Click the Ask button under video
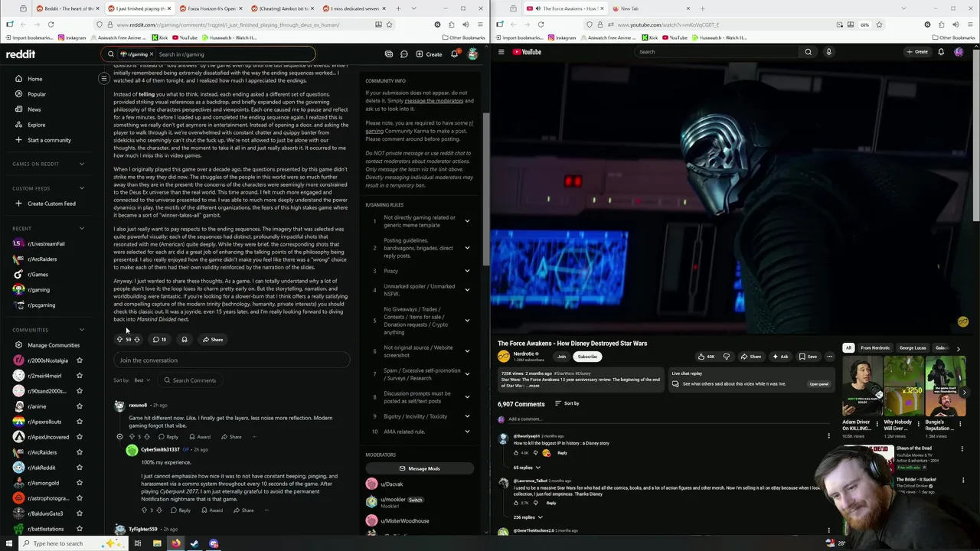980x551 pixels. pyautogui.click(x=779, y=357)
